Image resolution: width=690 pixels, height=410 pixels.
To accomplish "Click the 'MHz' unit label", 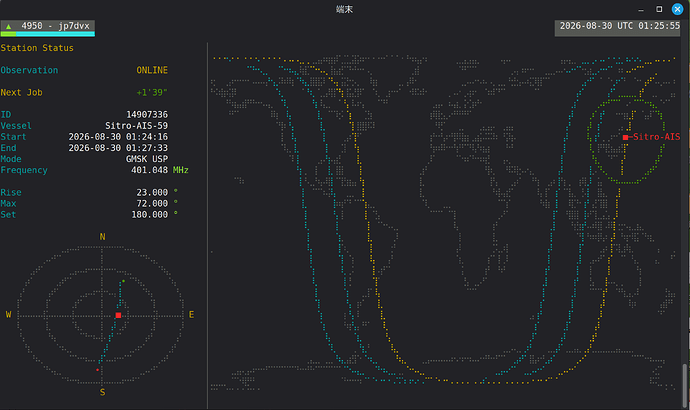I will tap(180, 170).
